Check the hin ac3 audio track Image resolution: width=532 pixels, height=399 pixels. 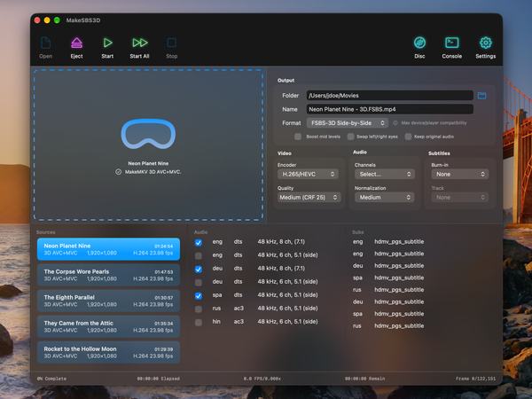(x=199, y=323)
